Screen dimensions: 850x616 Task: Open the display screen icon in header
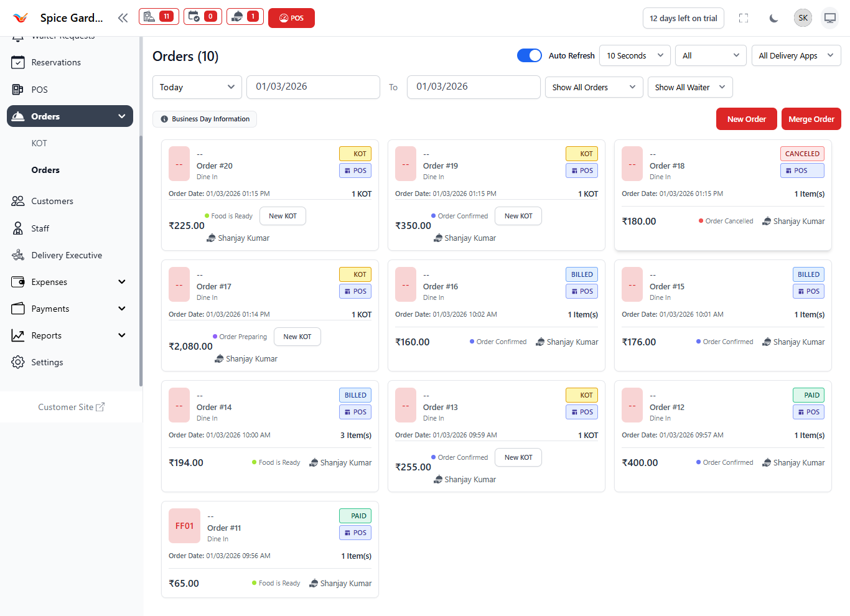[829, 18]
